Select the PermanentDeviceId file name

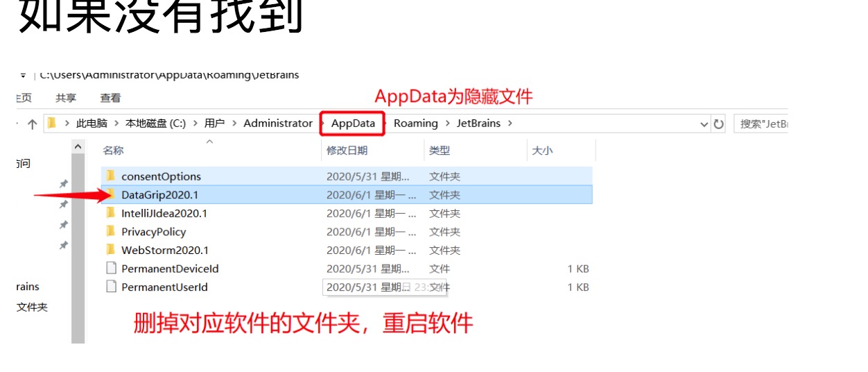coord(170,269)
